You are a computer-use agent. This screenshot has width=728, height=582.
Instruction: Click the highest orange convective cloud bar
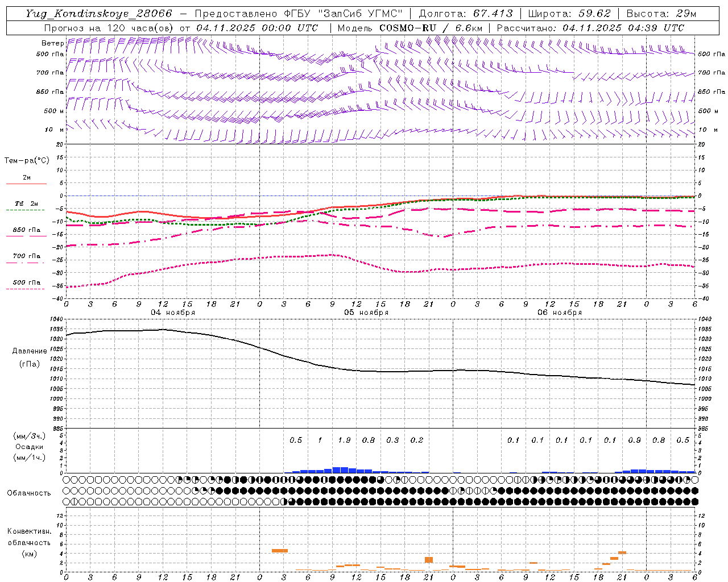click(280, 551)
